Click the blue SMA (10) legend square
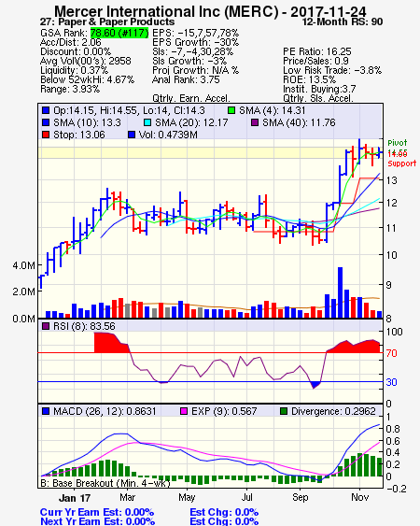The height and width of the screenshot is (526, 420). coord(46,122)
